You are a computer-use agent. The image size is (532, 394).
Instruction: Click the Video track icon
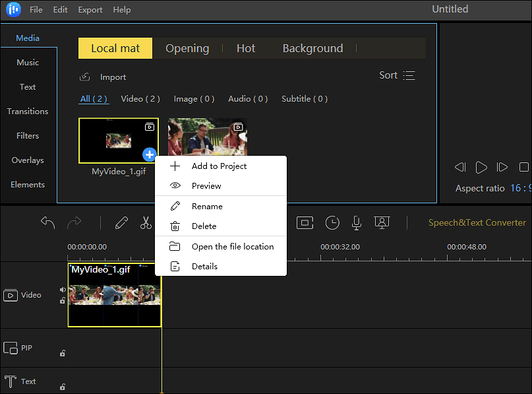pyautogui.click(x=11, y=295)
